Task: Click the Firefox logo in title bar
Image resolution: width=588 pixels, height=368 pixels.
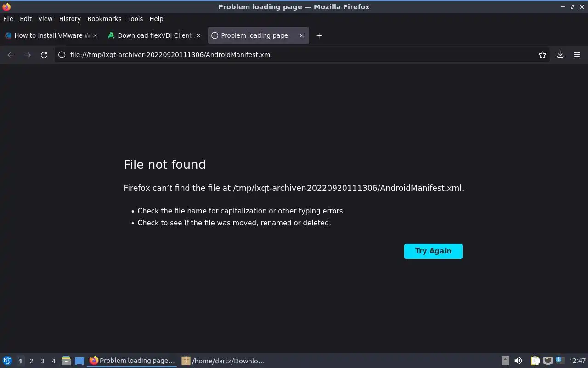Action: tap(6, 7)
